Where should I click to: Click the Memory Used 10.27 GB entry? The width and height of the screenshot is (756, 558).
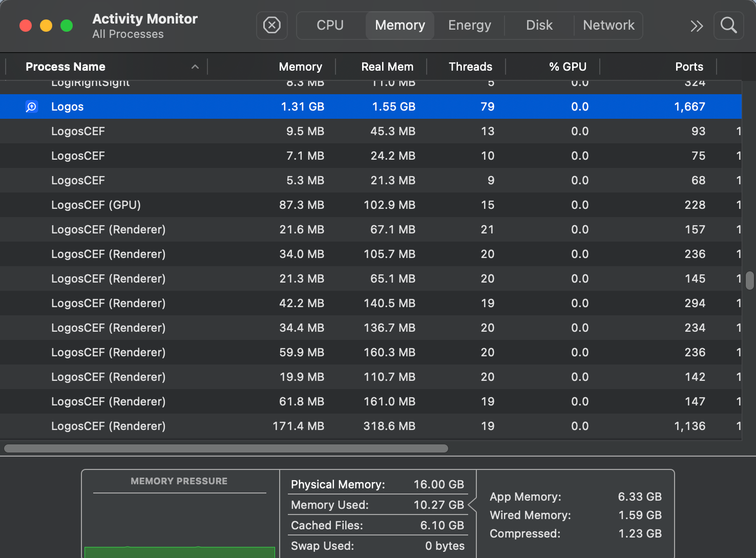(x=377, y=505)
